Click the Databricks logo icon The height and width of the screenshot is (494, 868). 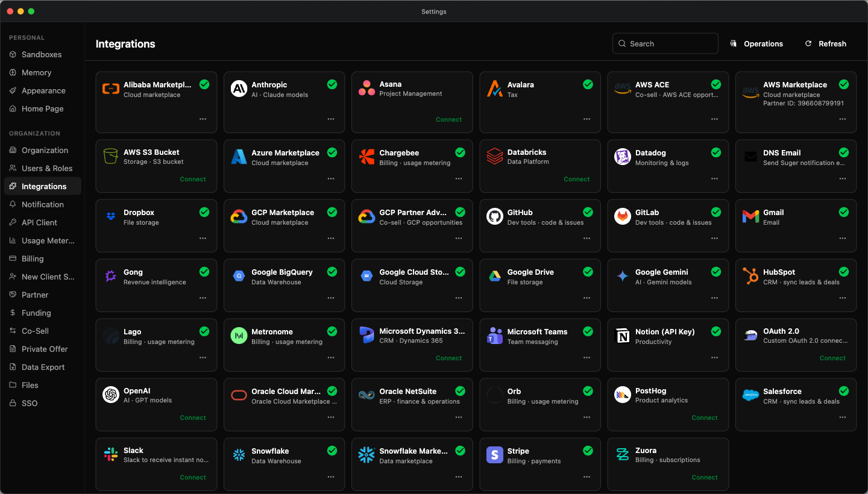click(495, 156)
